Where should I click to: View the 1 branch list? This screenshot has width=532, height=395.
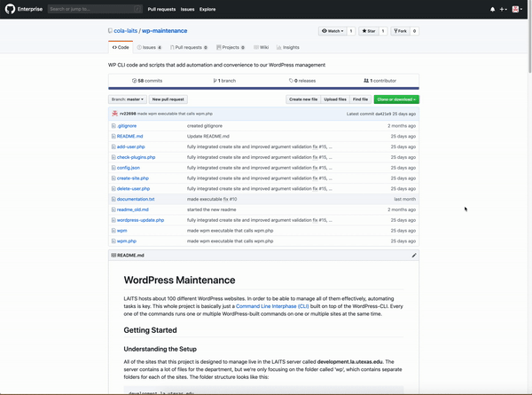[x=224, y=81]
